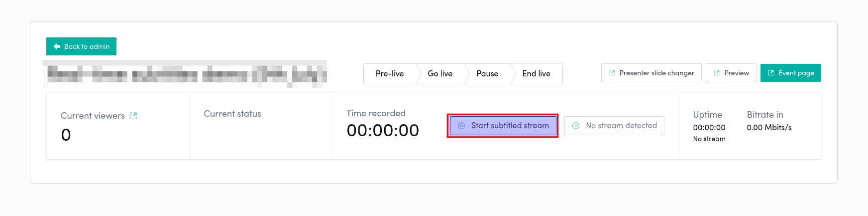This screenshot has height=216, width=868.
Task: Open the external link icon beside Current viewers
Action: pyautogui.click(x=133, y=116)
